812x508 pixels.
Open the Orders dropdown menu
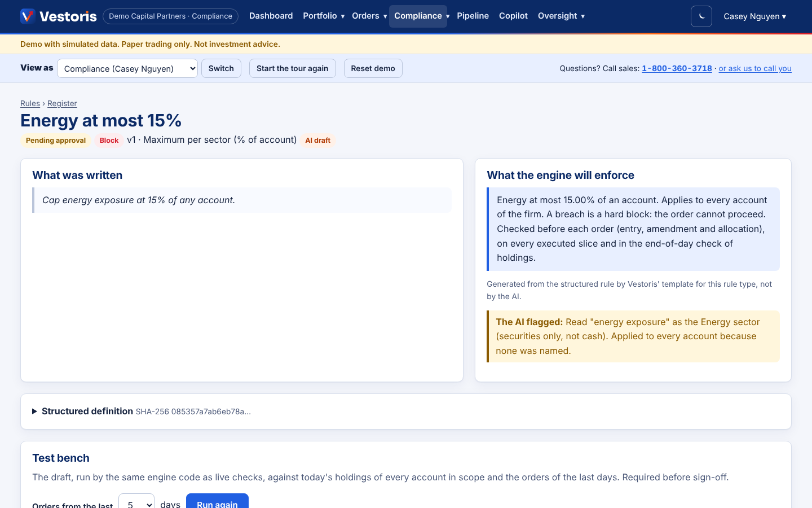[369, 16]
